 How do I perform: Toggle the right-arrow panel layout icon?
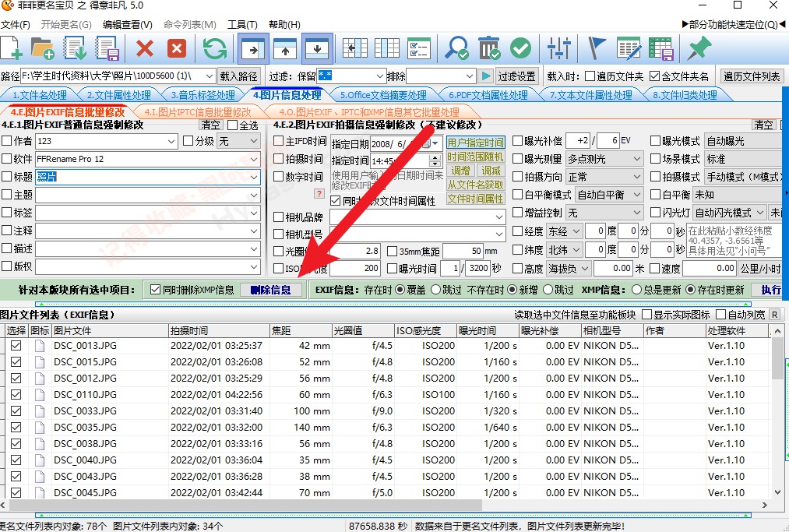click(x=253, y=49)
